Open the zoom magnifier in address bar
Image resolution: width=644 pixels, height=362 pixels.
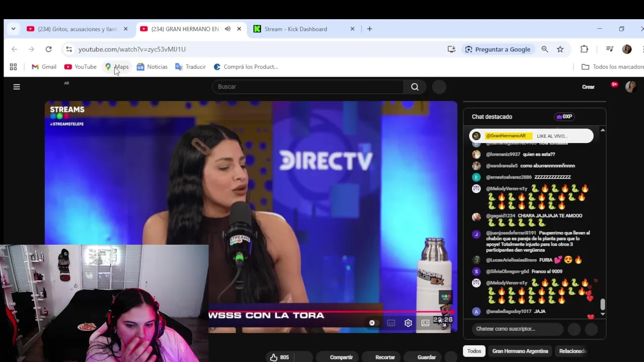click(x=545, y=49)
